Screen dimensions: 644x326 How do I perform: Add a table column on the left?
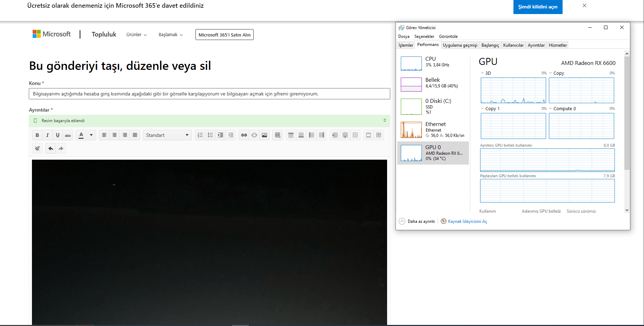[x=311, y=135]
